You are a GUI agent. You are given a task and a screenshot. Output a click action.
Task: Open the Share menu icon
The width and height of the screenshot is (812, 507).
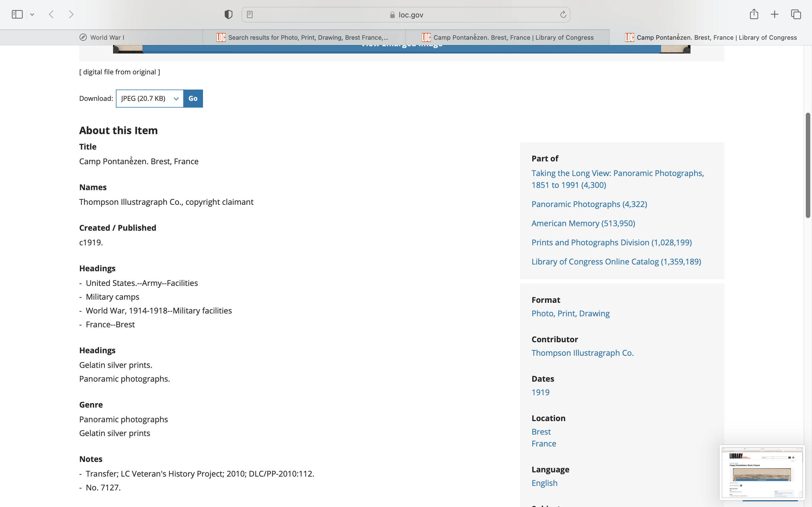(754, 14)
